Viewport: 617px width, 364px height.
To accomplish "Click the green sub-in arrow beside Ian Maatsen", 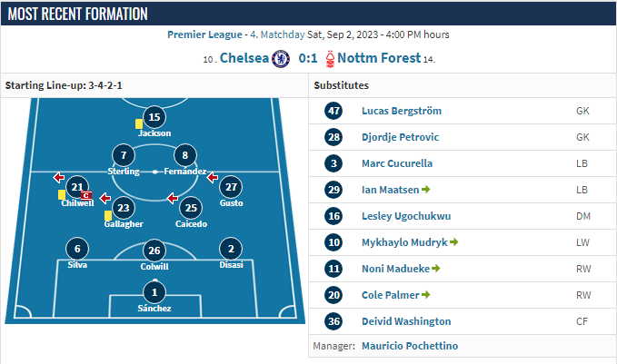I will point(426,190).
